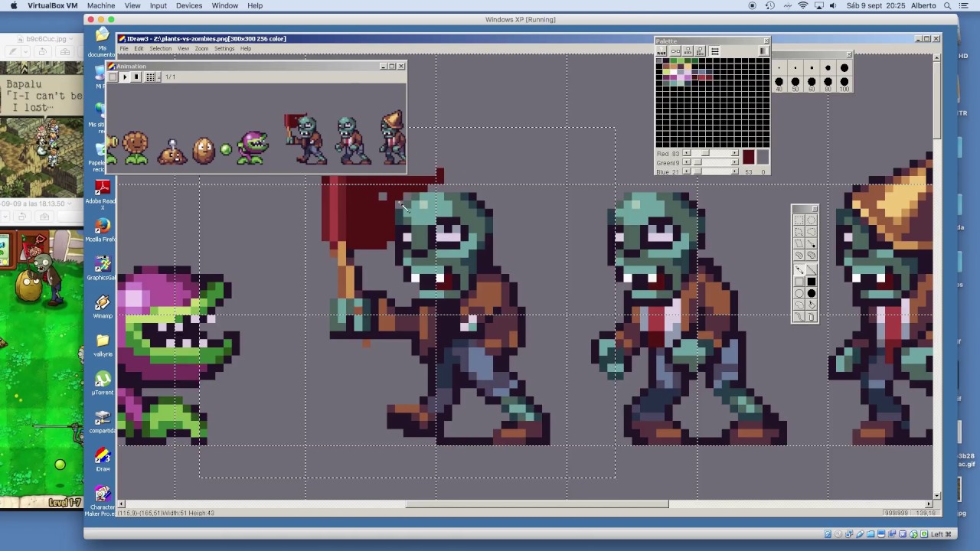Open the Selection menu
Image resolution: width=980 pixels, height=551 pixels.
pos(160,48)
